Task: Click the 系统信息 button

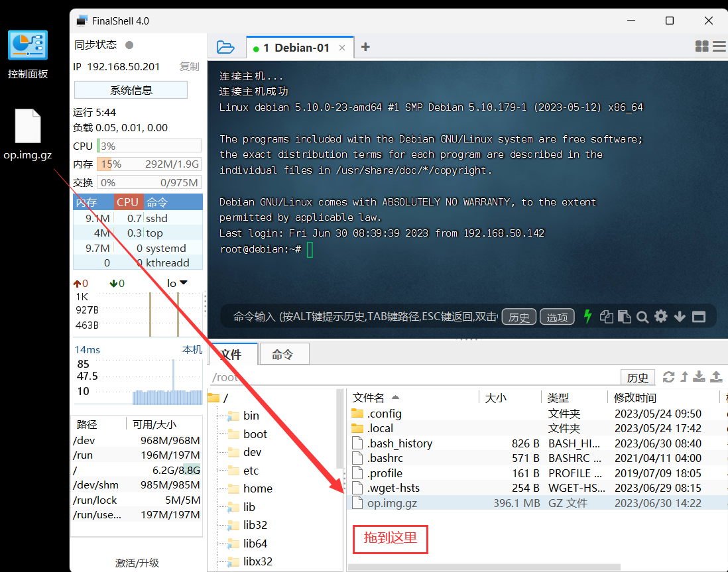Action: pyautogui.click(x=131, y=90)
